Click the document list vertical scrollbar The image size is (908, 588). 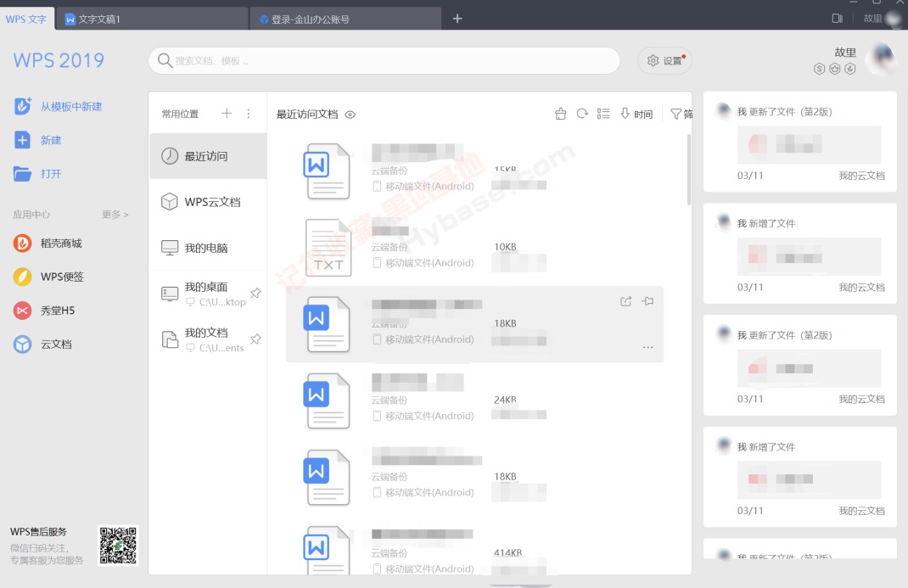pyautogui.click(x=688, y=170)
